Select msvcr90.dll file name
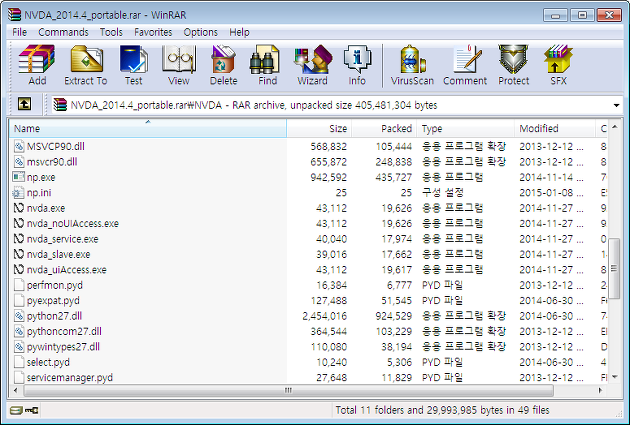Image resolution: width=630 pixels, height=425 pixels. (x=52, y=162)
